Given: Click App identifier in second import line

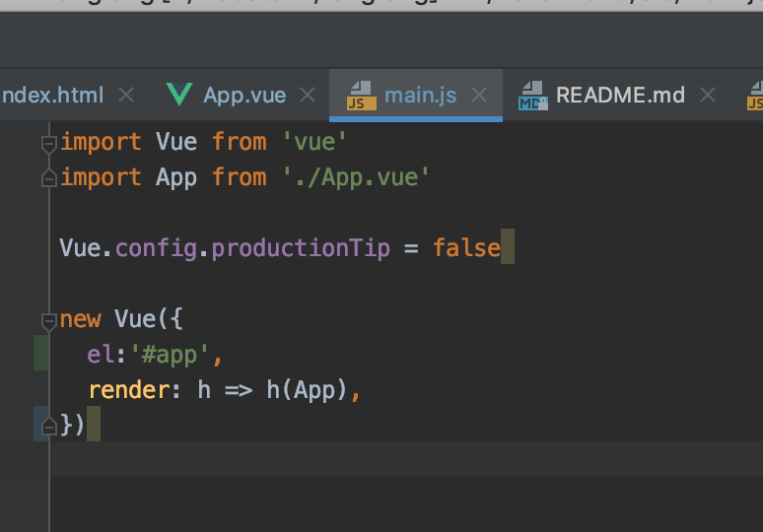Looking at the screenshot, I should pyautogui.click(x=176, y=178).
